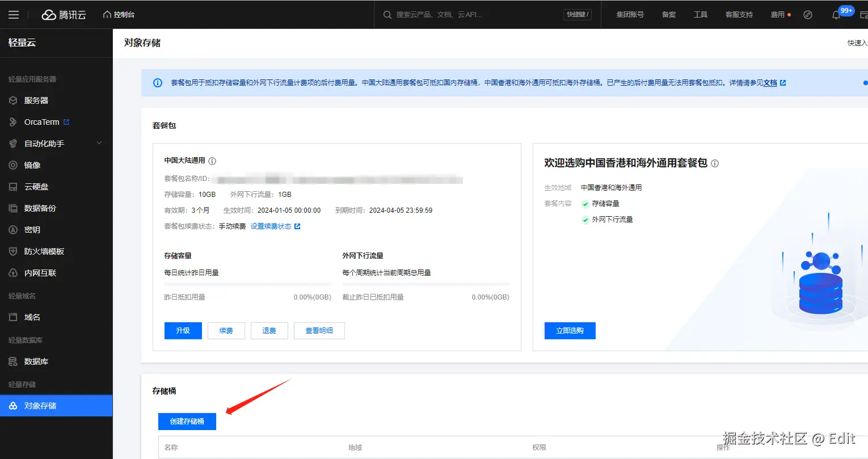Click the 云硬盘 sidebar icon
The width and height of the screenshot is (868, 459).
click(x=13, y=187)
